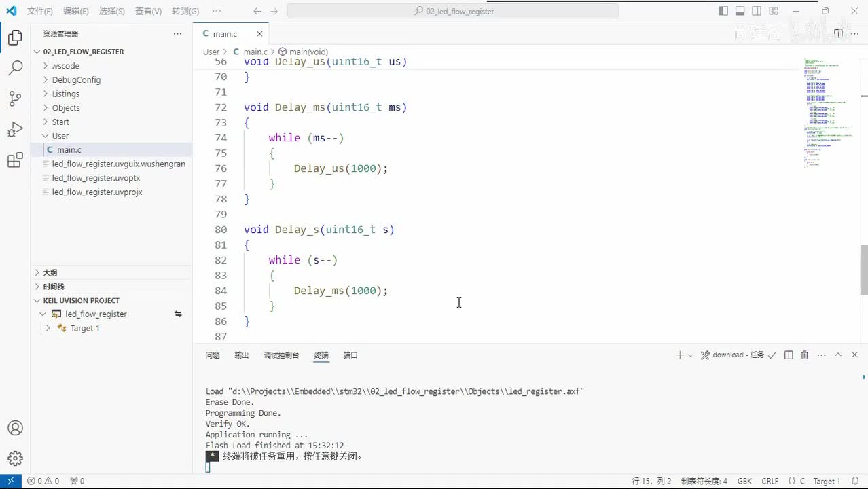Toggle the secondary sidebar layout
Screen dimensions: 868x489
point(757,11)
